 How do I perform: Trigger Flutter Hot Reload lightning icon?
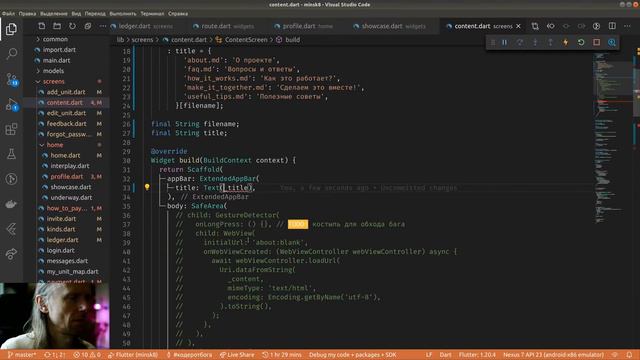(x=566, y=42)
